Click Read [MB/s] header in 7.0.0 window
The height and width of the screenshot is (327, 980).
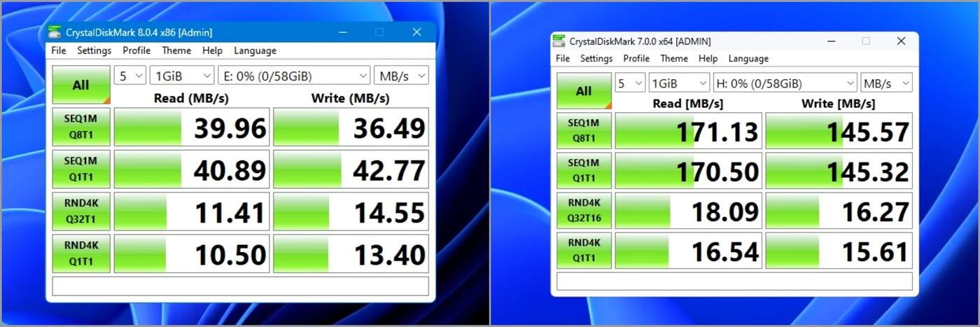(688, 103)
